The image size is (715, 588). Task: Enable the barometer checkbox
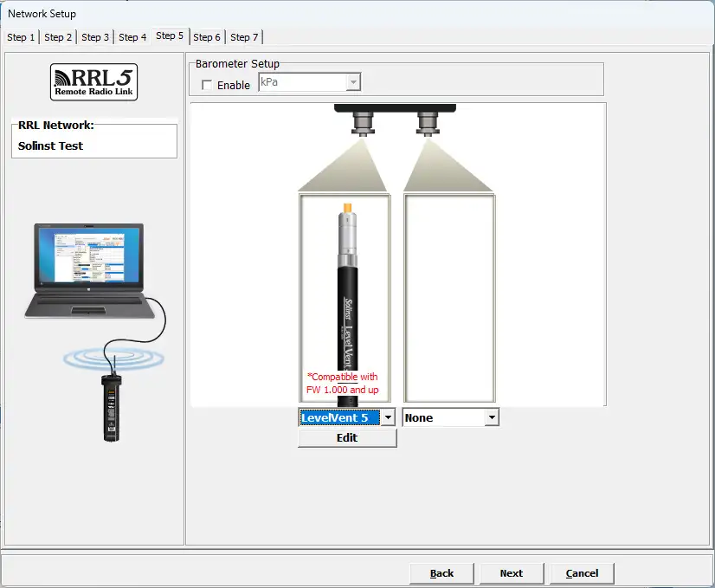[206, 85]
